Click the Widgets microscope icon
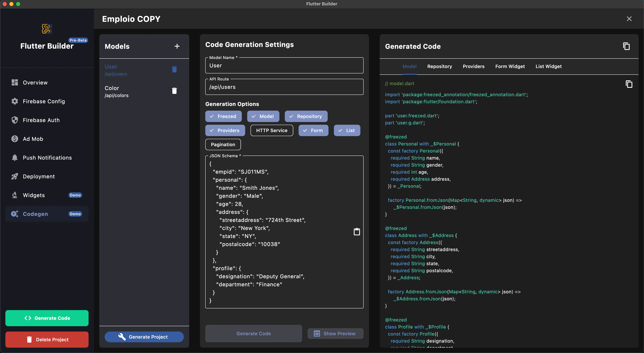The height and width of the screenshot is (353, 644). pyautogui.click(x=15, y=195)
